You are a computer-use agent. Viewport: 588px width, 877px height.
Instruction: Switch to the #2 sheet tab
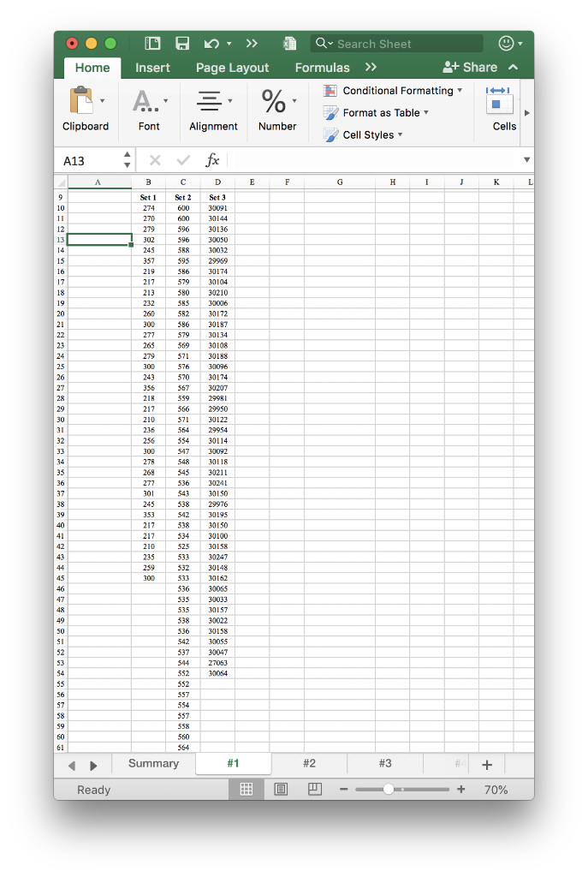309,764
